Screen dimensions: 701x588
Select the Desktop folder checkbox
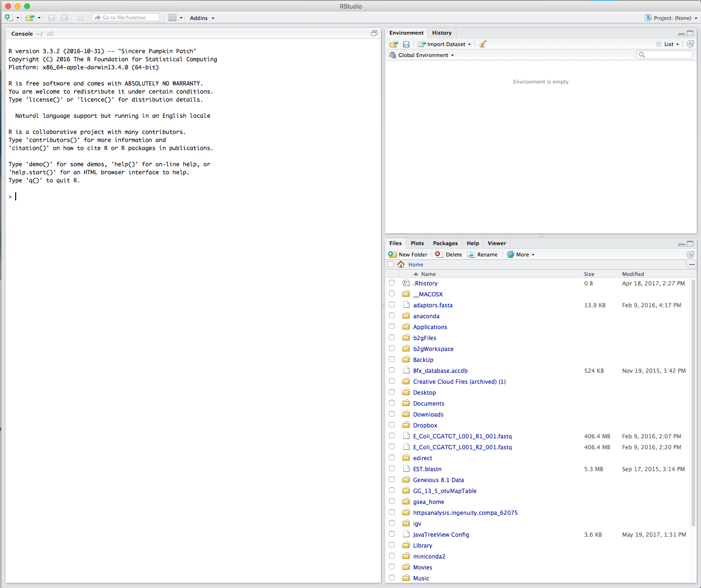(x=392, y=392)
